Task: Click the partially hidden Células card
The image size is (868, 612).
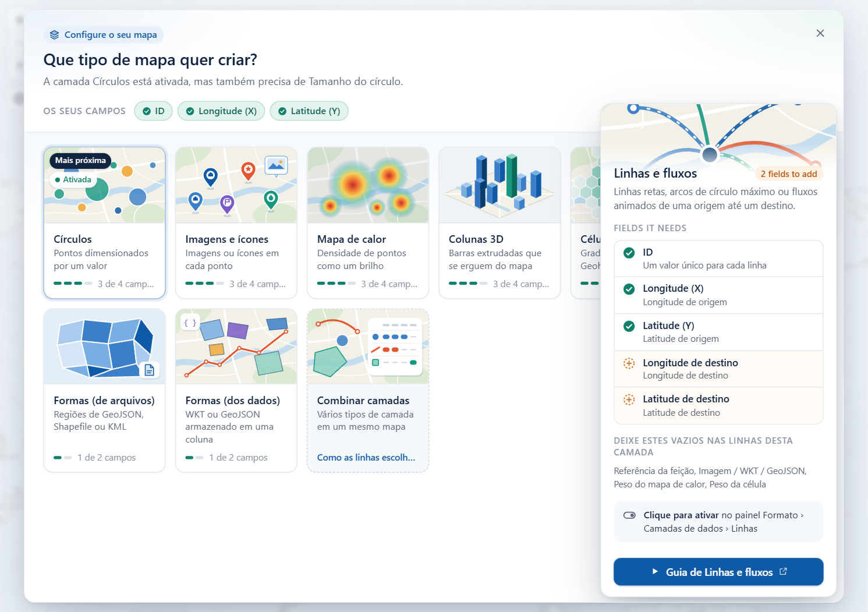Action: coord(586,222)
